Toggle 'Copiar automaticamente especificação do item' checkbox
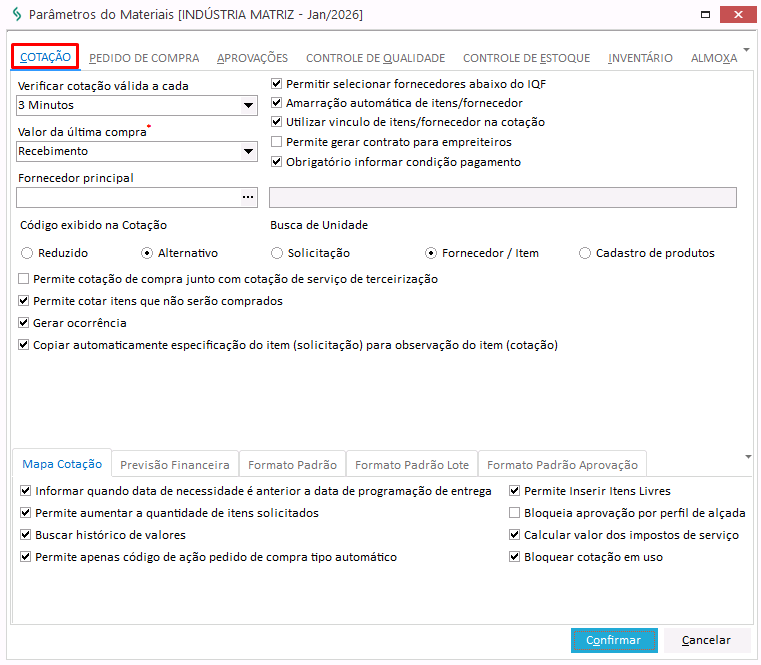This screenshot has height=665, width=761. tap(23, 345)
